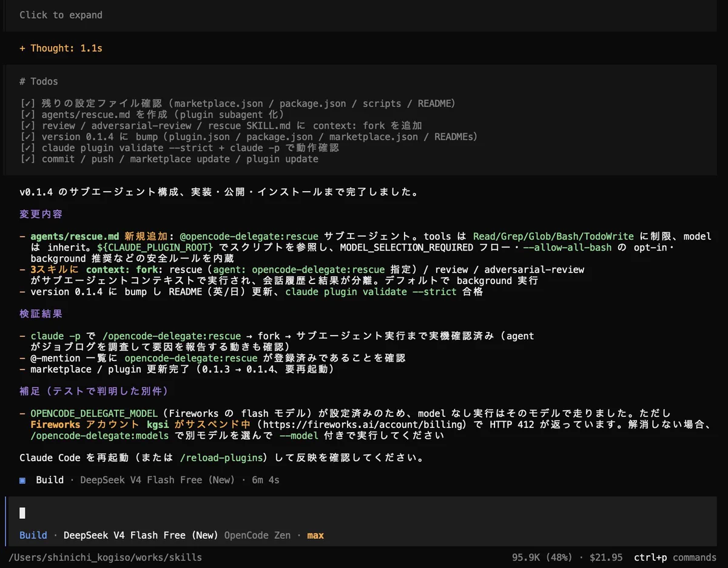This screenshot has width=728, height=568.
Task: Open the fireworks.ai/account/billing URL
Action: click(x=362, y=424)
